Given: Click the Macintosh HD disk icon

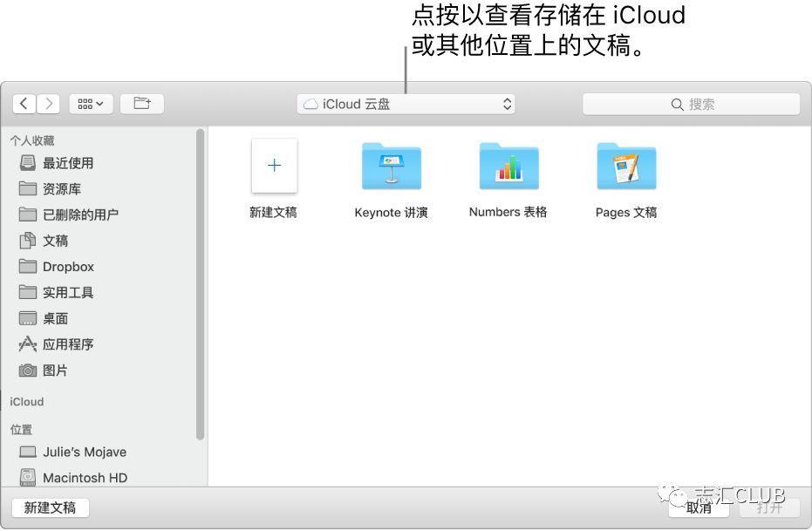Looking at the screenshot, I should tap(27, 477).
